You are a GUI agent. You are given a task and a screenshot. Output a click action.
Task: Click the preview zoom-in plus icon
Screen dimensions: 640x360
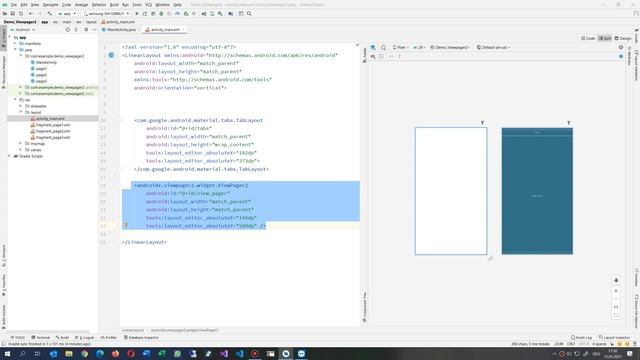click(x=616, y=291)
